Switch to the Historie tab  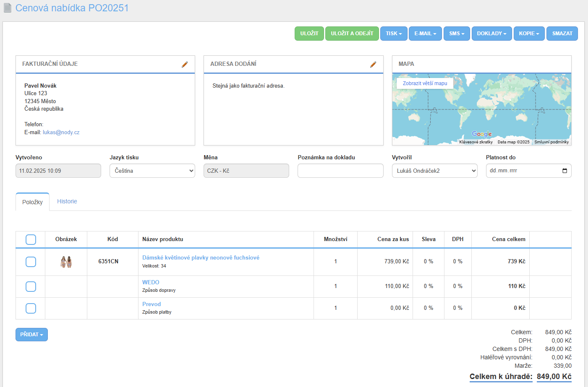click(67, 201)
